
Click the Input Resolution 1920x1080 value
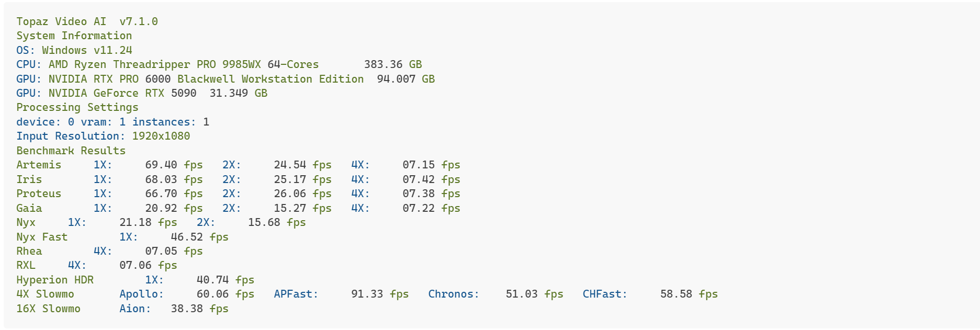tap(161, 136)
